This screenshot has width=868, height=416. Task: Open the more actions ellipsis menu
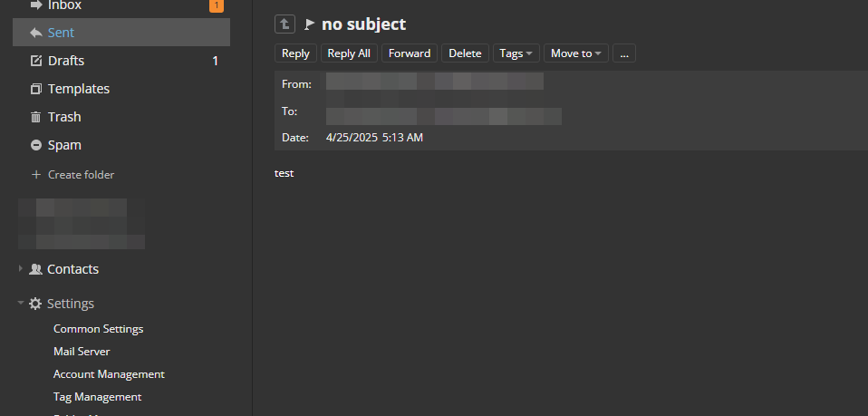click(624, 53)
